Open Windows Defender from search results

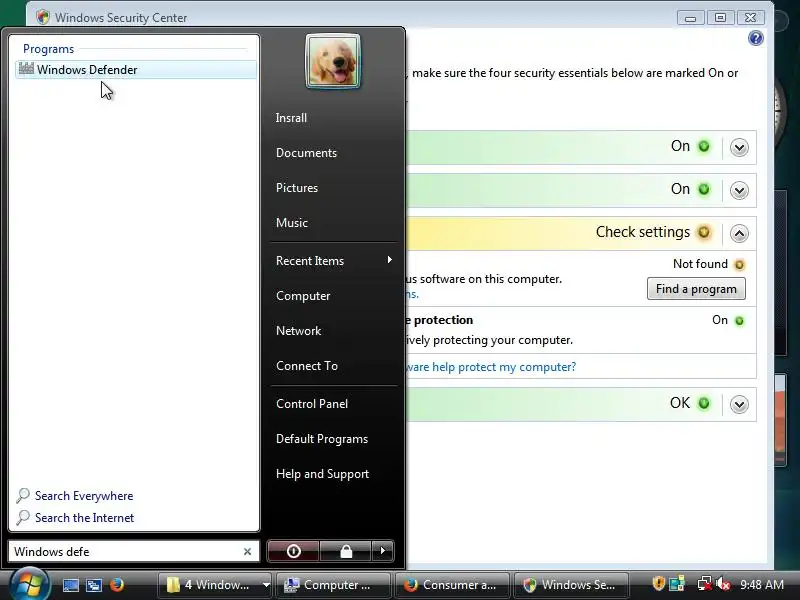click(x=136, y=69)
